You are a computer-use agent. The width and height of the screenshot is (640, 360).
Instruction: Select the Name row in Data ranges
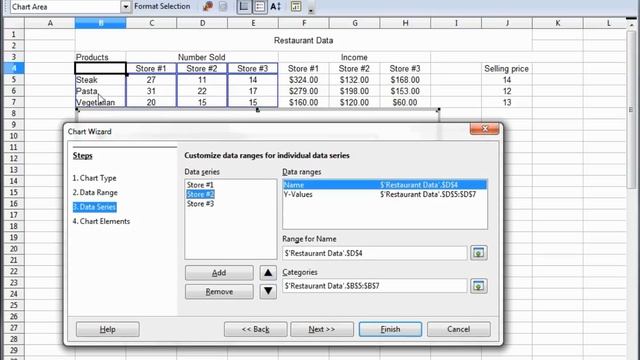point(385,185)
